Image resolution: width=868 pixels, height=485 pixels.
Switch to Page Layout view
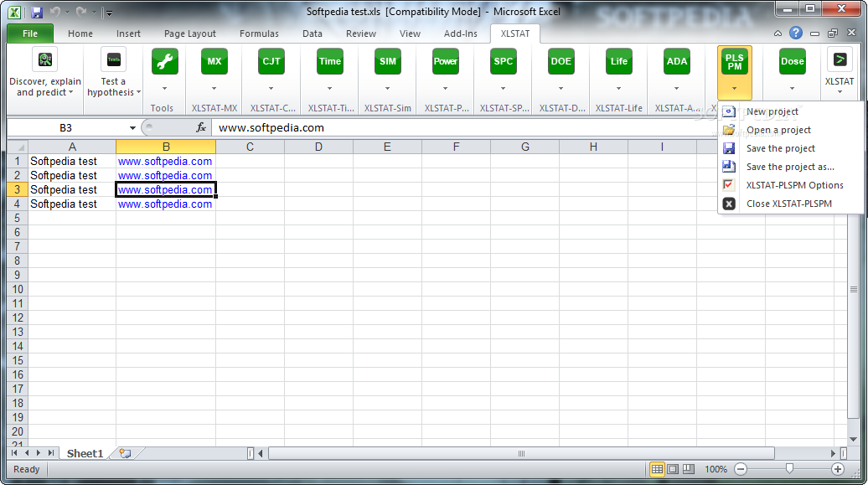click(673, 469)
